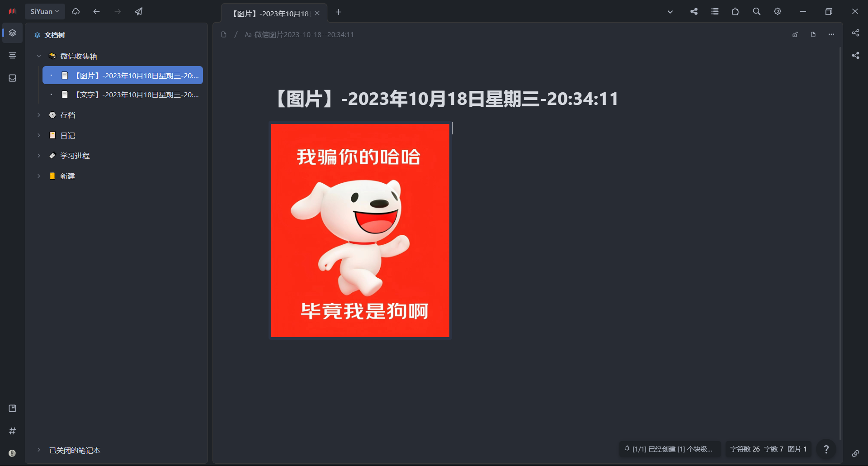The height and width of the screenshot is (466, 868).
Task: Open document export icon near breadcrumb
Action: 813,34
